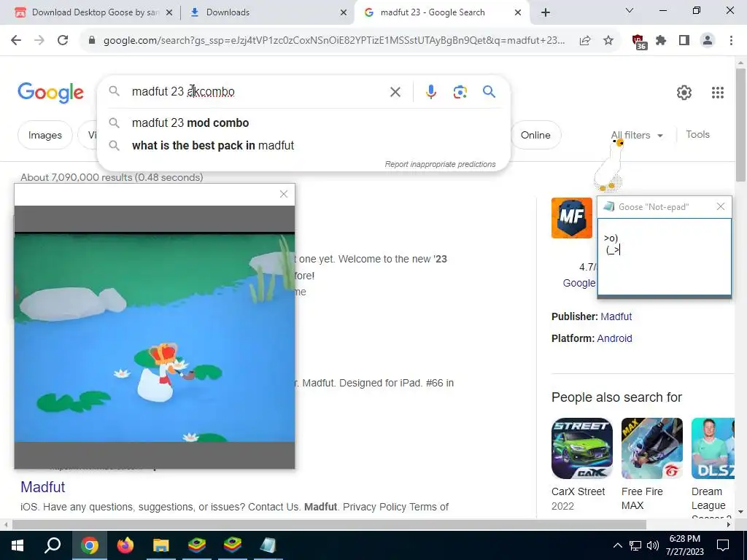The width and height of the screenshot is (747, 560).
Task: Start voice search with the microphone
Action: pyautogui.click(x=431, y=92)
